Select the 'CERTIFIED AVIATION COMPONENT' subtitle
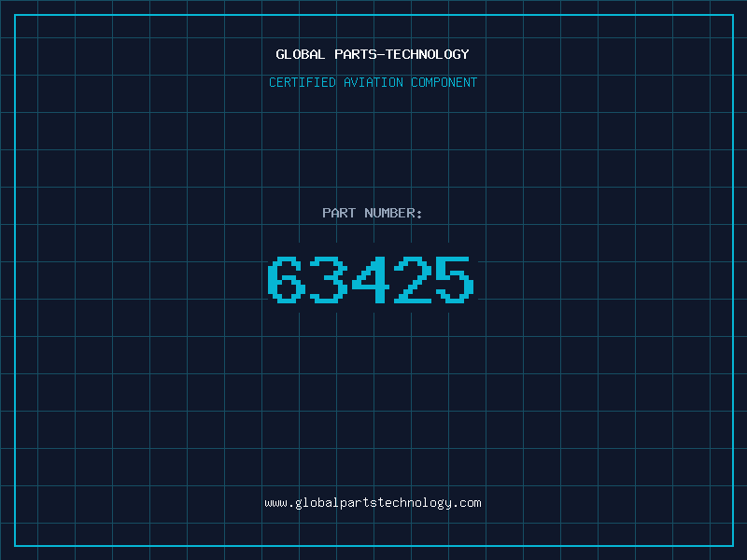 coord(373,82)
